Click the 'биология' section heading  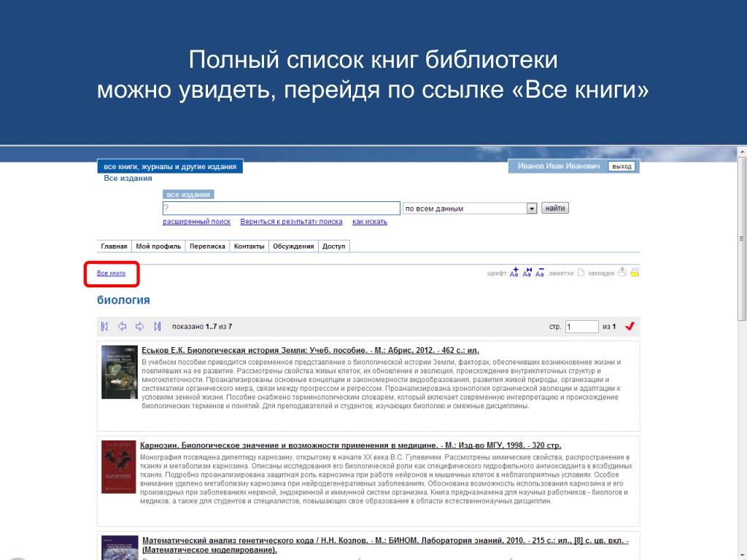pos(123,300)
